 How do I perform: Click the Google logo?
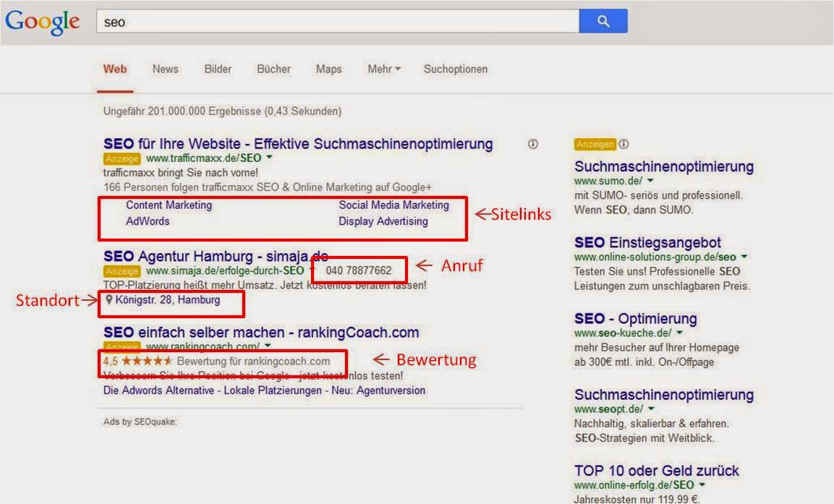pos(43,22)
